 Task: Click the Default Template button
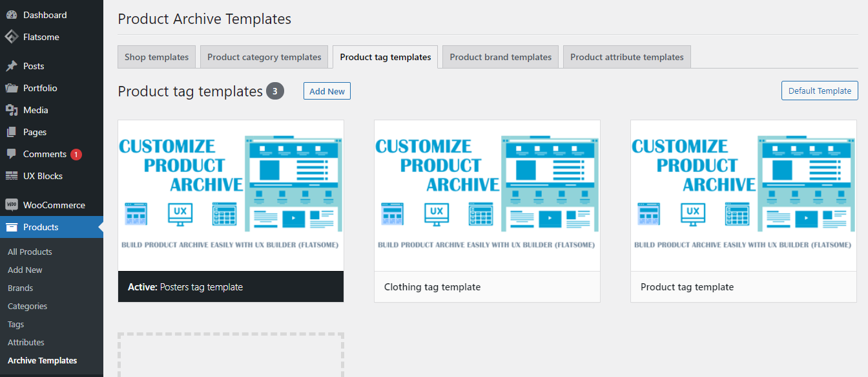tap(820, 91)
